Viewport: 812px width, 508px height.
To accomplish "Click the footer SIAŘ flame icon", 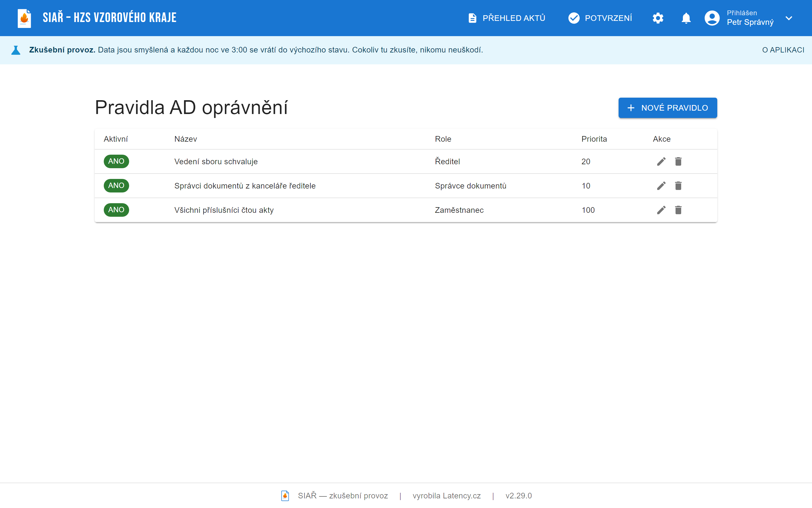I will pos(285,496).
